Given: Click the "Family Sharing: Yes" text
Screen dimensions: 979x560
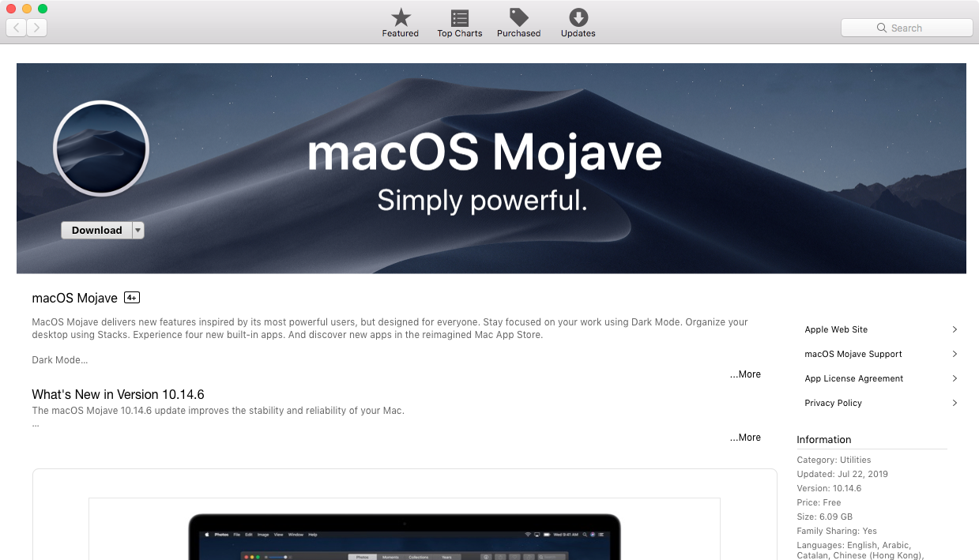Looking at the screenshot, I should pos(837,531).
